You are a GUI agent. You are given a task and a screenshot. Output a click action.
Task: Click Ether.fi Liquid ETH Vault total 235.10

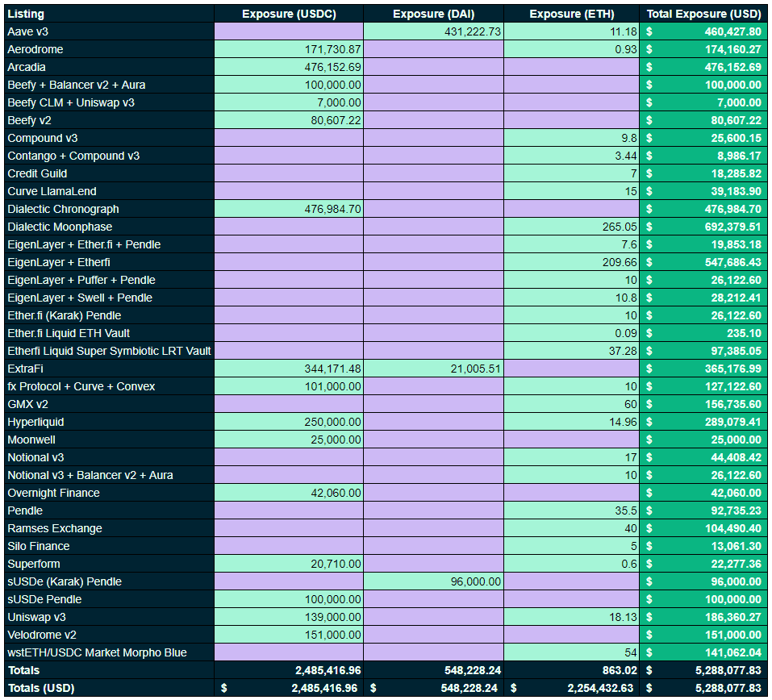(x=703, y=333)
